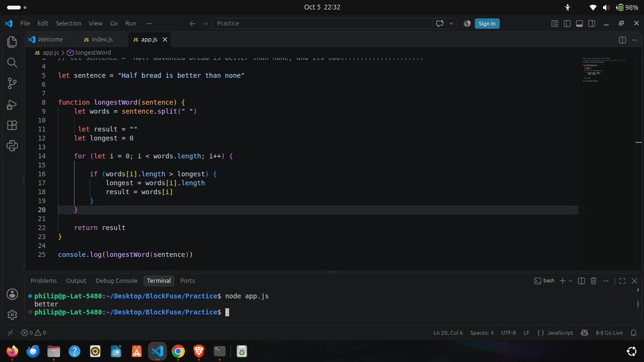Open Thunderbird from the dock

coord(33,351)
